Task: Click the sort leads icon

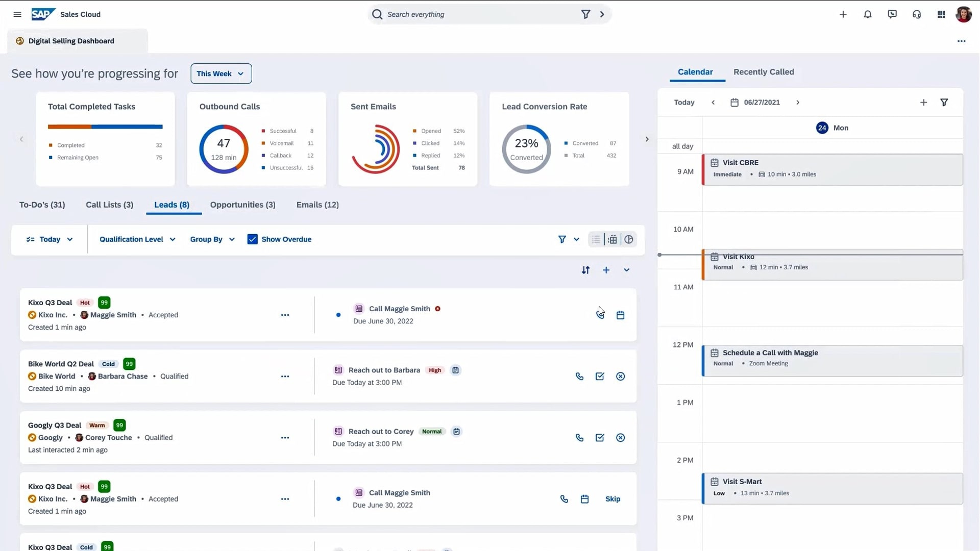Action: 585,270
